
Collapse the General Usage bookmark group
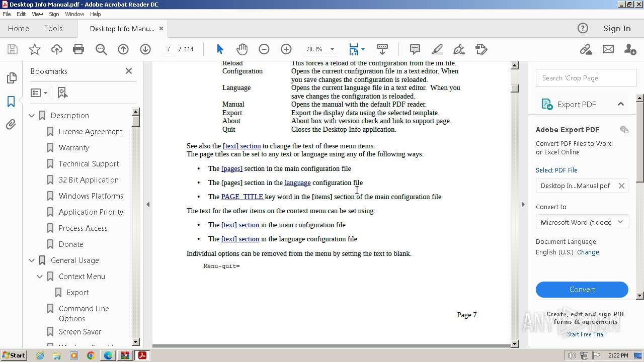click(x=32, y=260)
